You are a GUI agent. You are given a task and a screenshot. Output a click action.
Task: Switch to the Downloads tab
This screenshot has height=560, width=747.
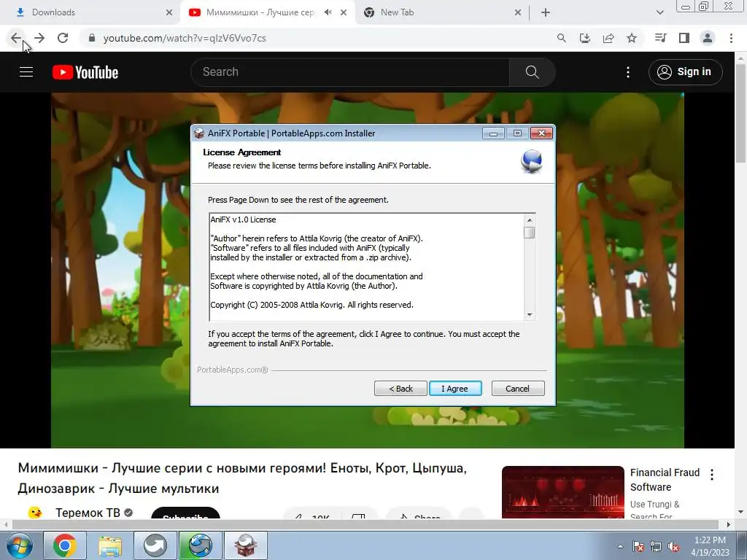click(x=90, y=12)
